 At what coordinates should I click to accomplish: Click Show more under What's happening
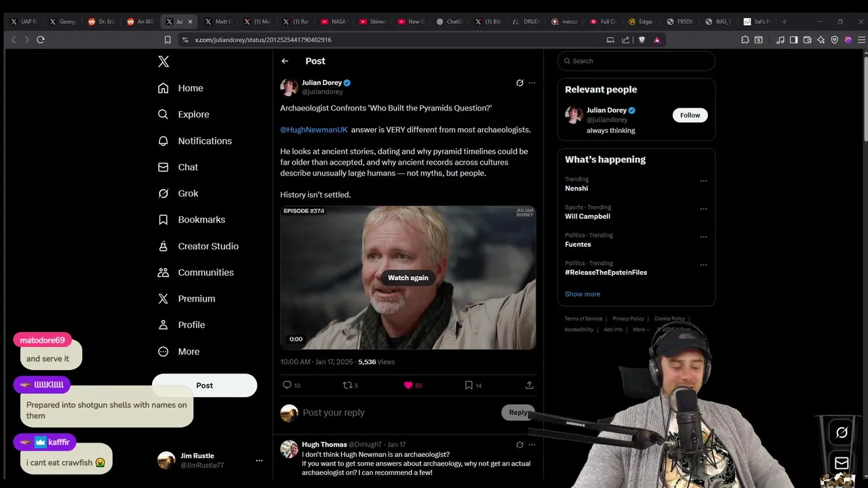pyautogui.click(x=583, y=294)
